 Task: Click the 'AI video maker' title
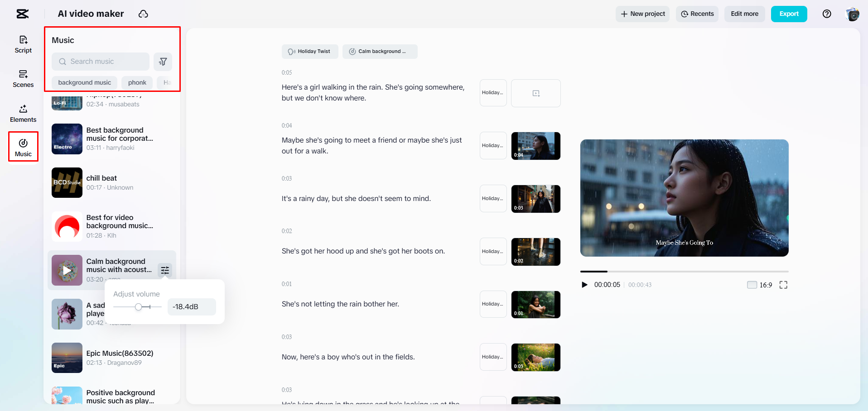click(x=91, y=14)
